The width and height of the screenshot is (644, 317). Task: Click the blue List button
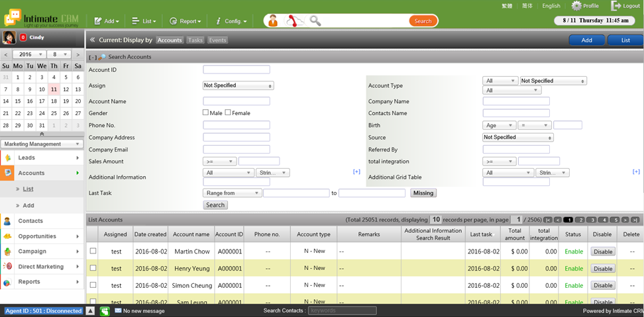[x=625, y=40]
